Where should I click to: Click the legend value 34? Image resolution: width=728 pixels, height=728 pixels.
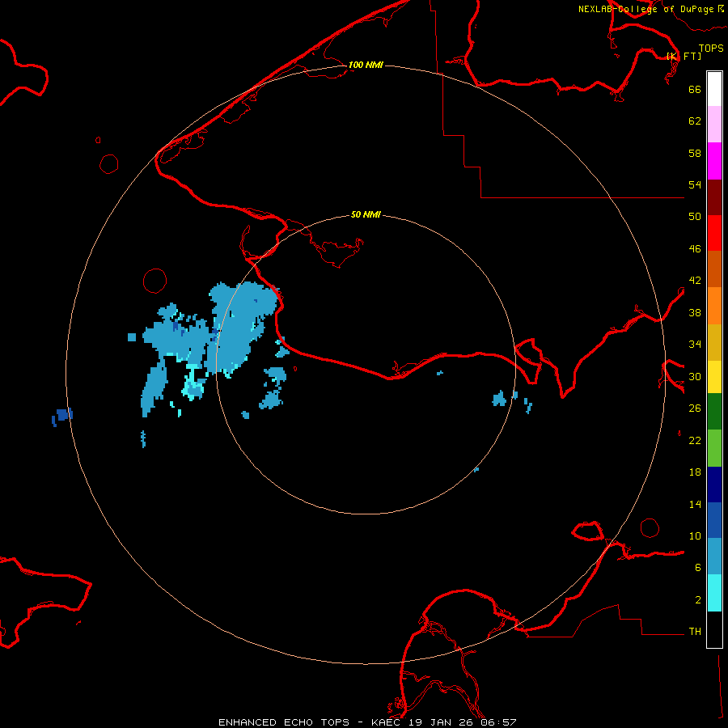point(695,345)
